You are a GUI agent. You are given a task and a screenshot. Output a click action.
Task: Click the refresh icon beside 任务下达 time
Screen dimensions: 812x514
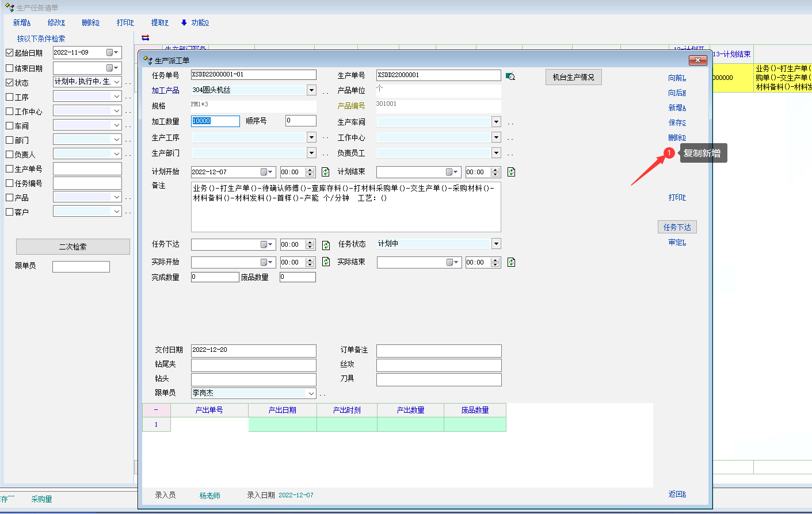(326, 245)
